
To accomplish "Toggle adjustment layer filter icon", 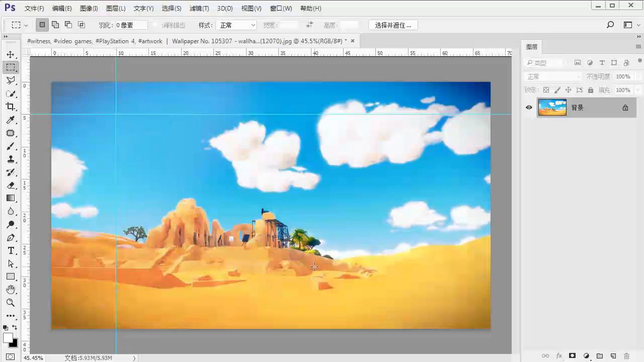I will coord(590,63).
